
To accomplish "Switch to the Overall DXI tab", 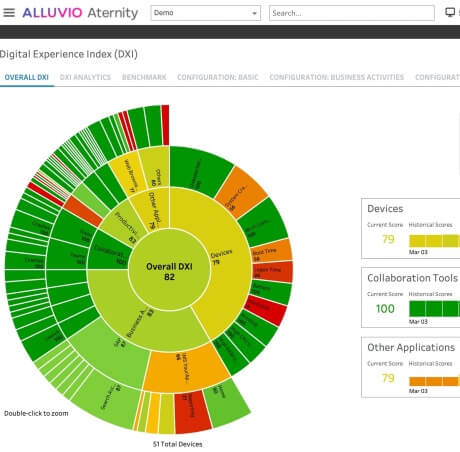I will tap(26, 77).
